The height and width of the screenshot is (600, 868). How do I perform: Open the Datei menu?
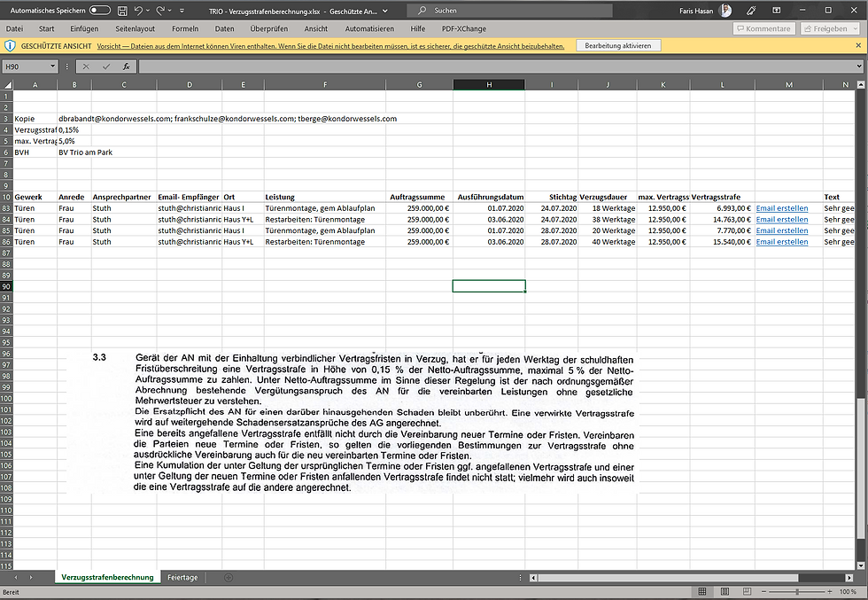point(14,29)
